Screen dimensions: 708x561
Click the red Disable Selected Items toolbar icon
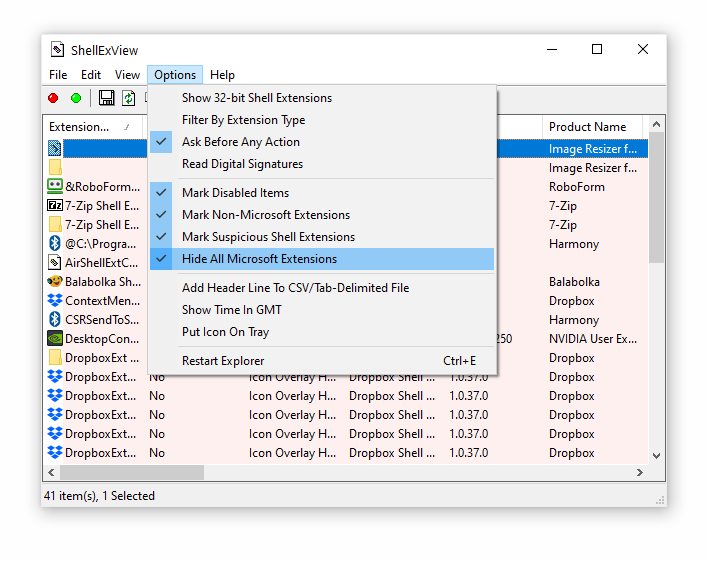[x=53, y=98]
